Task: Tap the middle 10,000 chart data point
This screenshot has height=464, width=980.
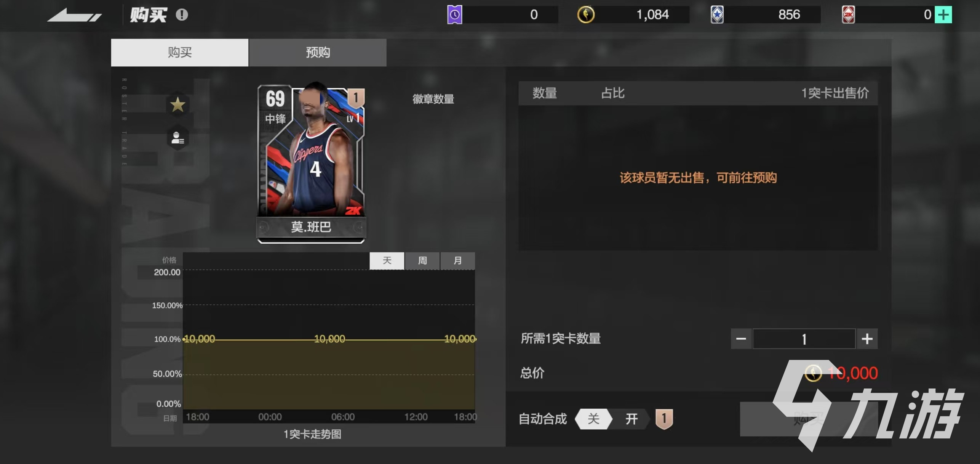Action: tap(329, 339)
